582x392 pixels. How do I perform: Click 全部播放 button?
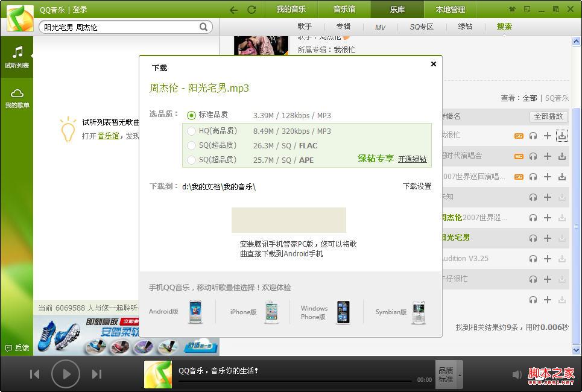click(x=548, y=116)
